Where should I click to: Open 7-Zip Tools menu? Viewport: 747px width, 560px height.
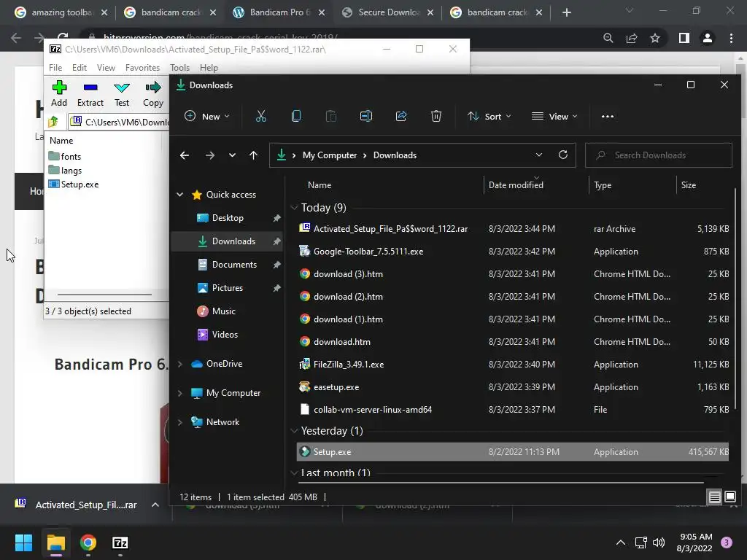[x=179, y=68]
